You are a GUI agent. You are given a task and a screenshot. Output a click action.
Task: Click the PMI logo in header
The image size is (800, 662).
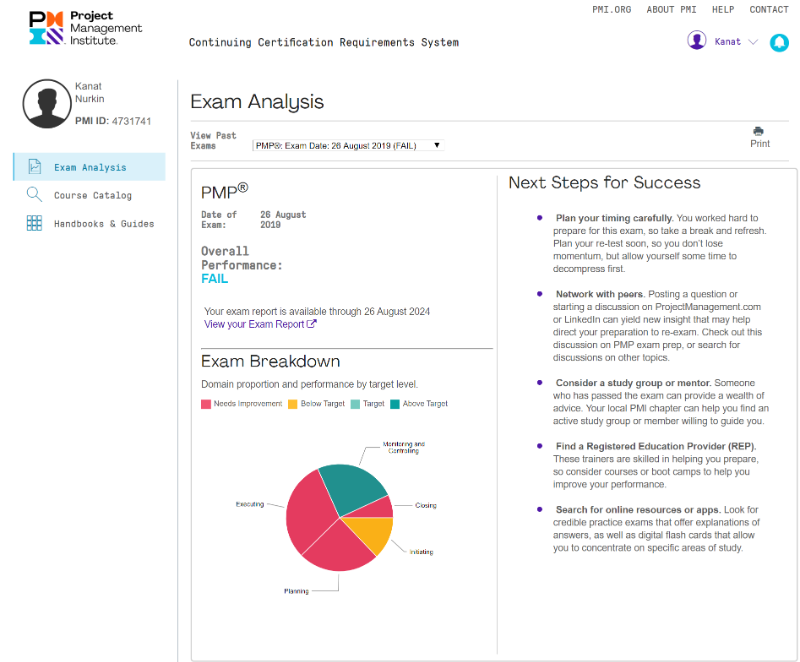click(x=85, y=29)
